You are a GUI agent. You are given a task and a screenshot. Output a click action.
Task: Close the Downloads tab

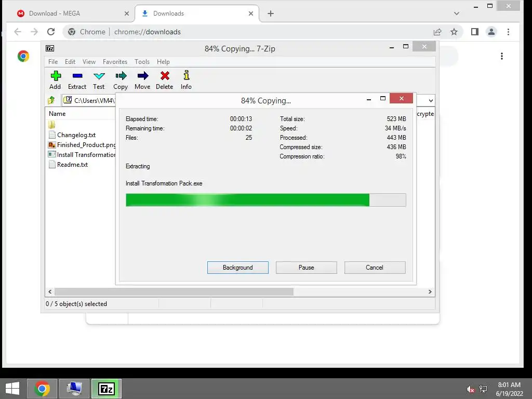[x=251, y=14]
